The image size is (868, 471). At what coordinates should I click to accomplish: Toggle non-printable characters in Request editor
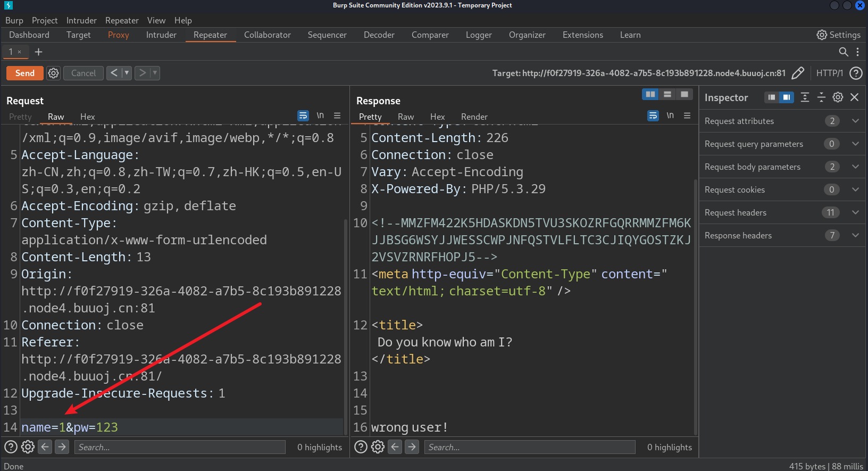click(320, 115)
